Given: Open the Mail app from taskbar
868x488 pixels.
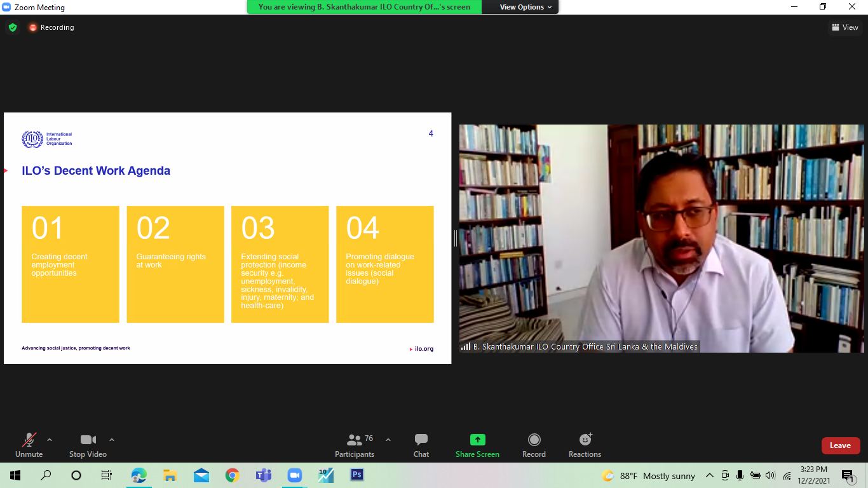Looking at the screenshot, I should click(x=201, y=475).
